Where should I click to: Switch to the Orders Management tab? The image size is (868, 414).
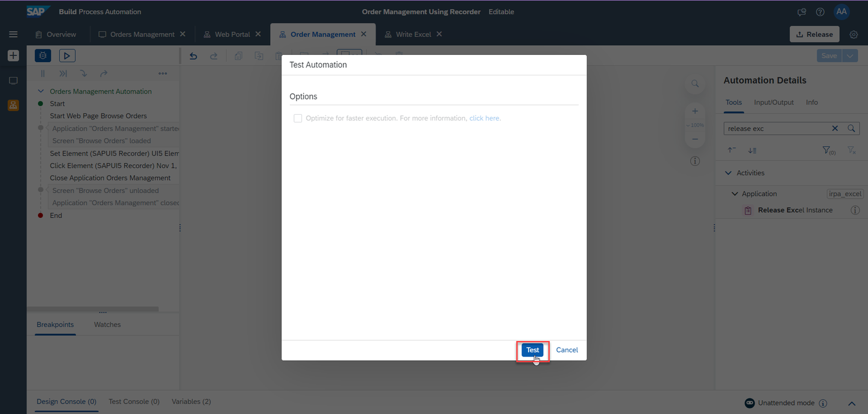tap(136, 34)
